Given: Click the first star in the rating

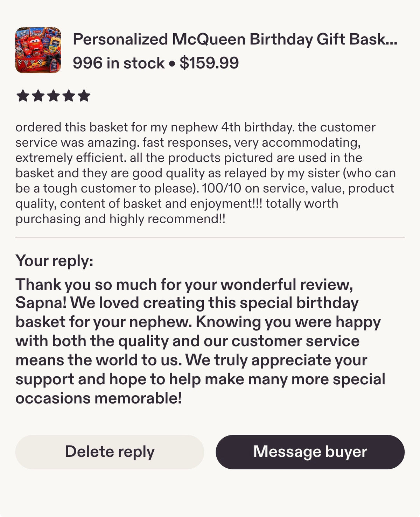Looking at the screenshot, I should 22,96.
